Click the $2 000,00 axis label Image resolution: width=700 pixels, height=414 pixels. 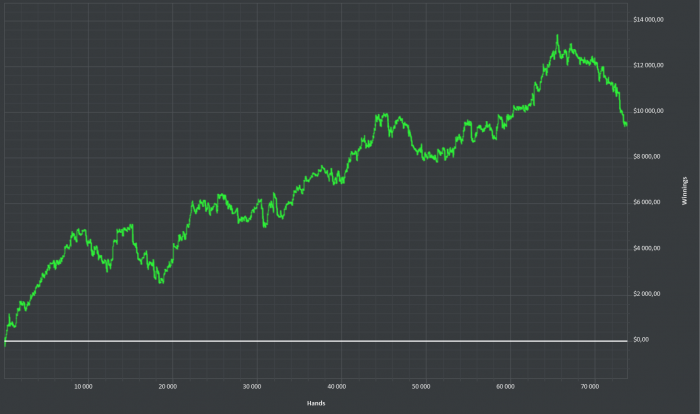646,293
